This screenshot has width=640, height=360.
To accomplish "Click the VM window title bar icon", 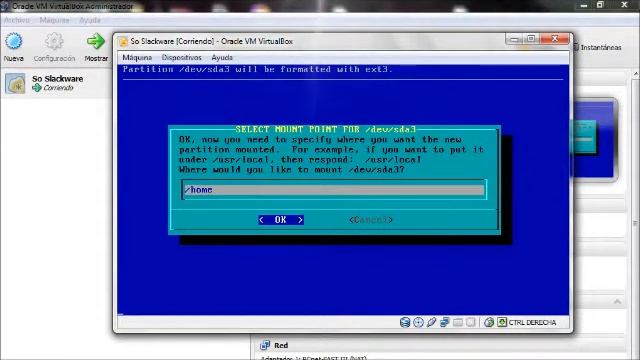I will (x=123, y=41).
